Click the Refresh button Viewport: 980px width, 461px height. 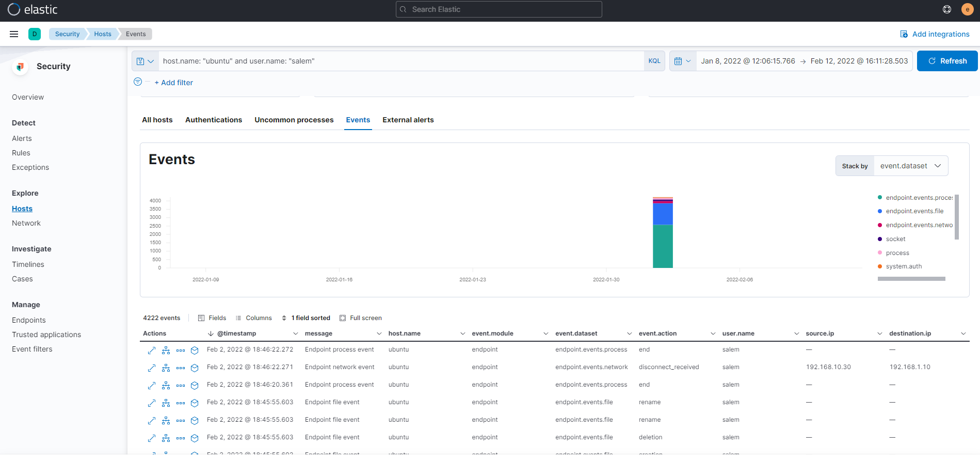[x=947, y=61]
